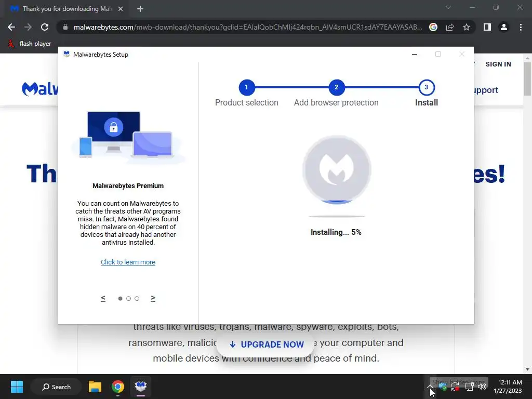Bookmark this tab with the star icon
Viewport: 532px width, 399px height.
[467, 27]
